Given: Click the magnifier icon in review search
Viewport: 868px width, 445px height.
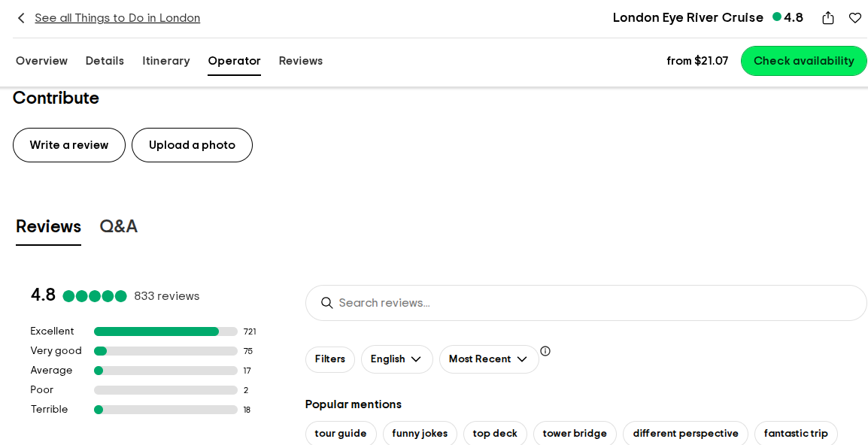Looking at the screenshot, I should point(327,303).
